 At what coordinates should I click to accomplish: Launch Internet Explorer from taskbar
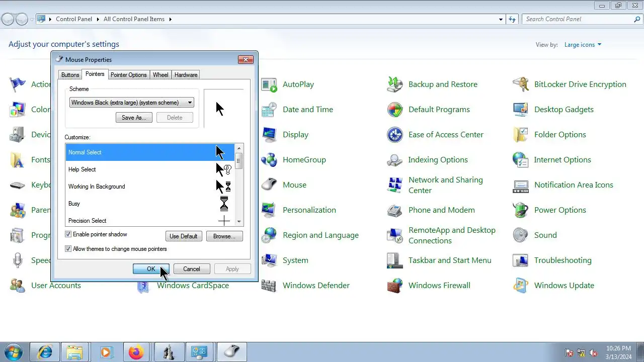tap(45, 352)
